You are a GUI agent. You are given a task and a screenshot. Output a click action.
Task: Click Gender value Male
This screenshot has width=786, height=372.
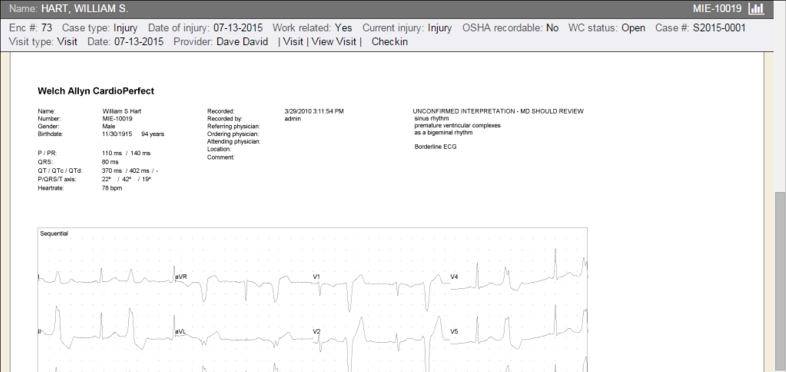(x=108, y=127)
